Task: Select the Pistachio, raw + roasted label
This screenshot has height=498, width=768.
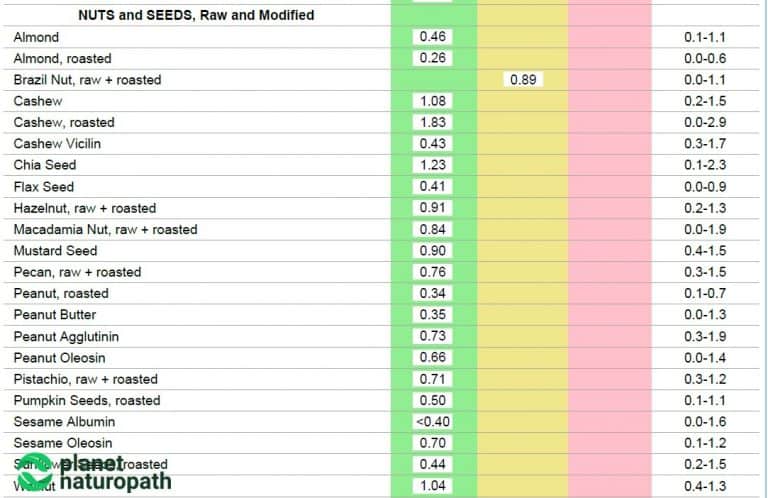Action: click(86, 379)
